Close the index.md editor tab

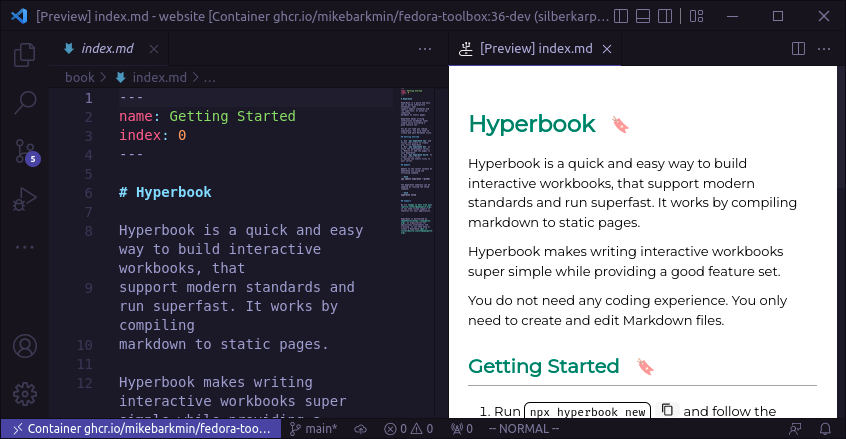click(x=154, y=49)
